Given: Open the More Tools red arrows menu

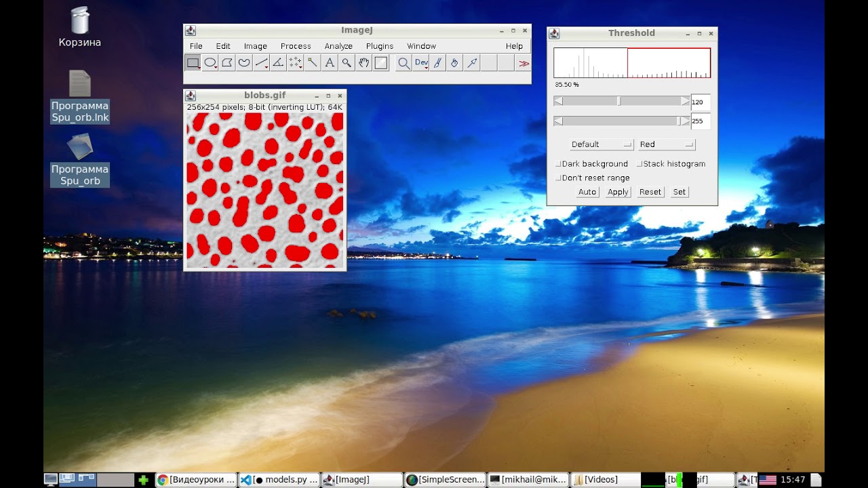Looking at the screenshot, I should tap(524, 63).
